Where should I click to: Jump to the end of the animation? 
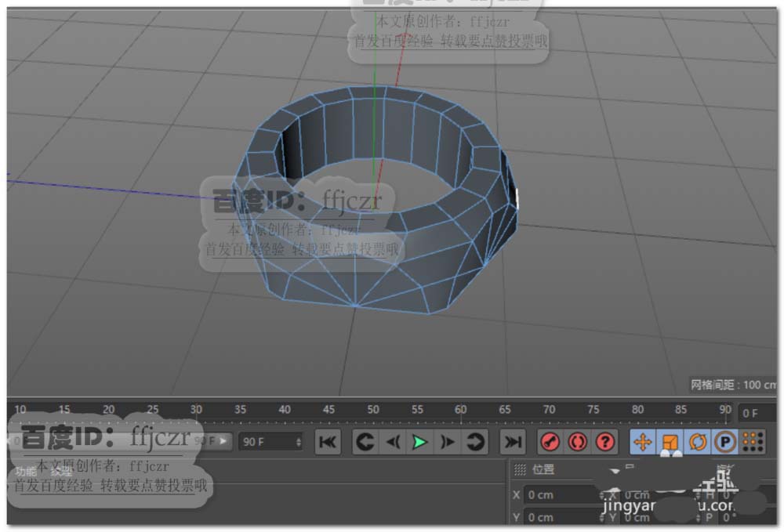click(513, 442)
